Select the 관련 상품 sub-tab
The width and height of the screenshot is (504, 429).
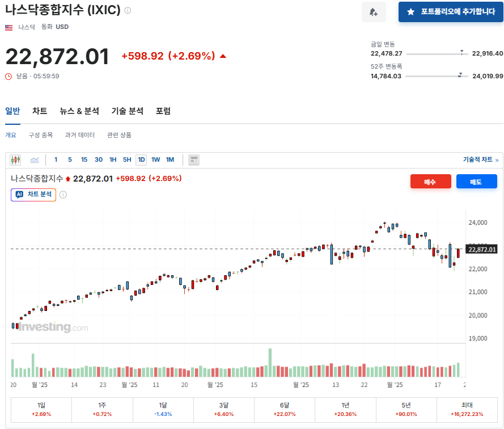[x=119, y=135]
